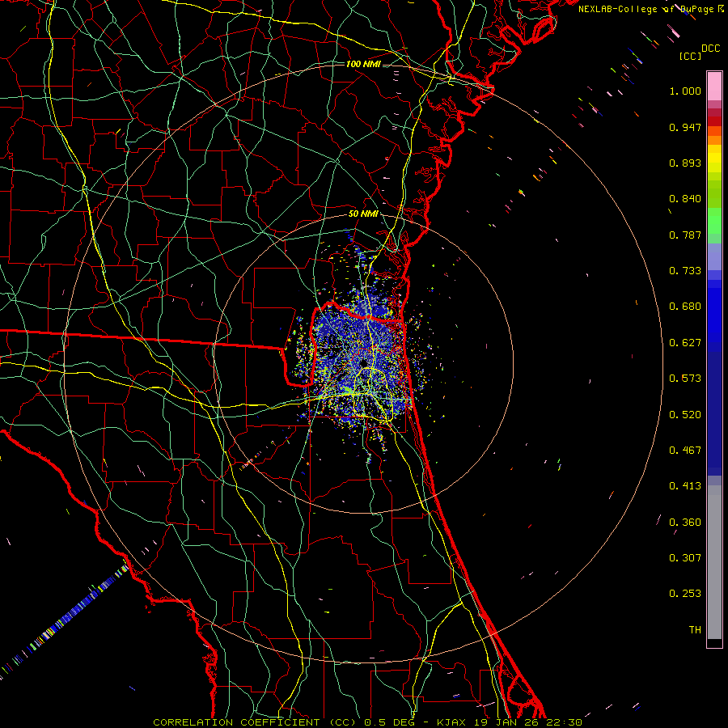Click CORRELATION COEFFICIENT (CC) in the caption
728x728 pixels.
[x=255, y=722]
